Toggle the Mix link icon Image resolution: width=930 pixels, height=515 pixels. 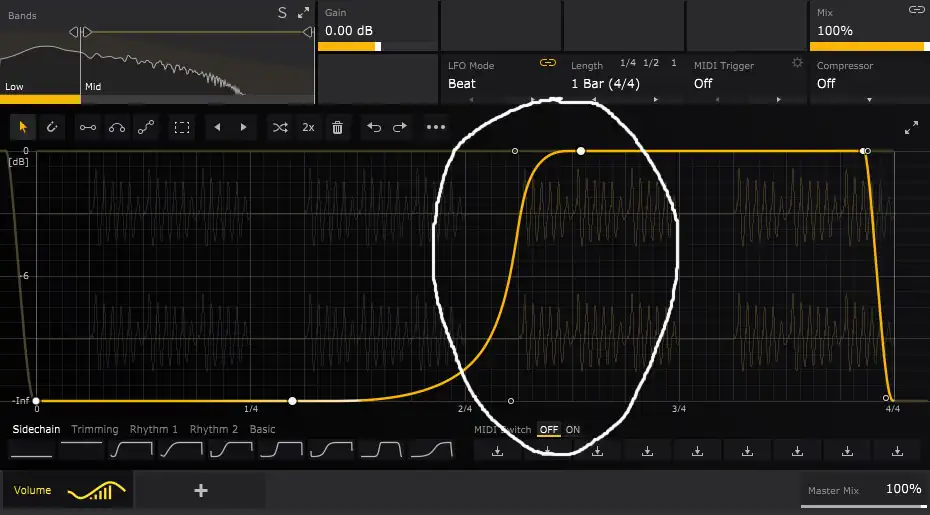tap(916, 9)
